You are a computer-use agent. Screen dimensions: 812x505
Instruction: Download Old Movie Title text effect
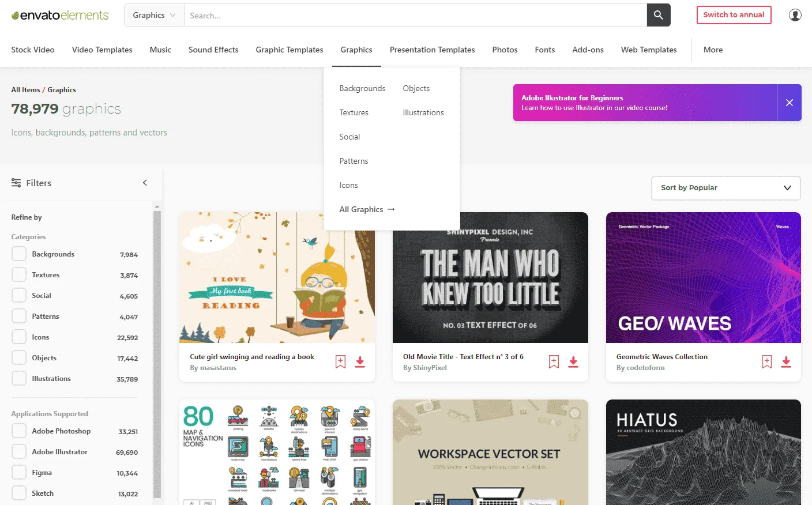(x=573, y=361)
